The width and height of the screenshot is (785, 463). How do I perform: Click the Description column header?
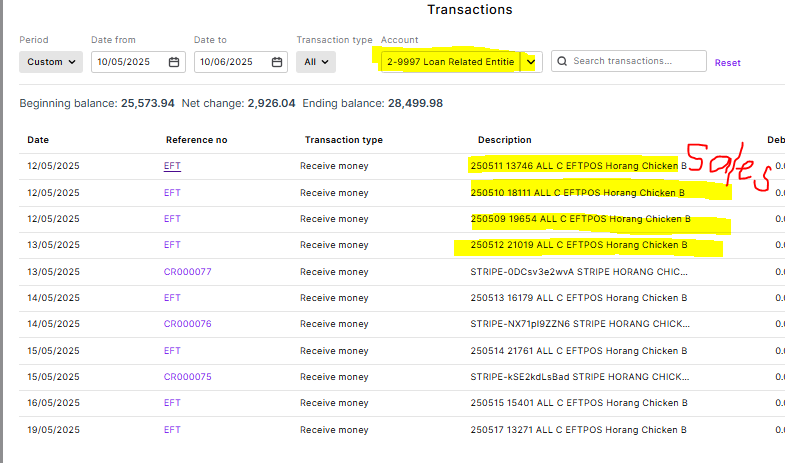pos(504,140)
